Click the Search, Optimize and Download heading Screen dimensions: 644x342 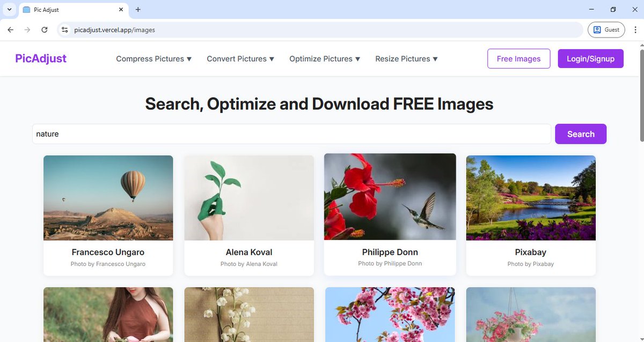[x=319, y=103]
